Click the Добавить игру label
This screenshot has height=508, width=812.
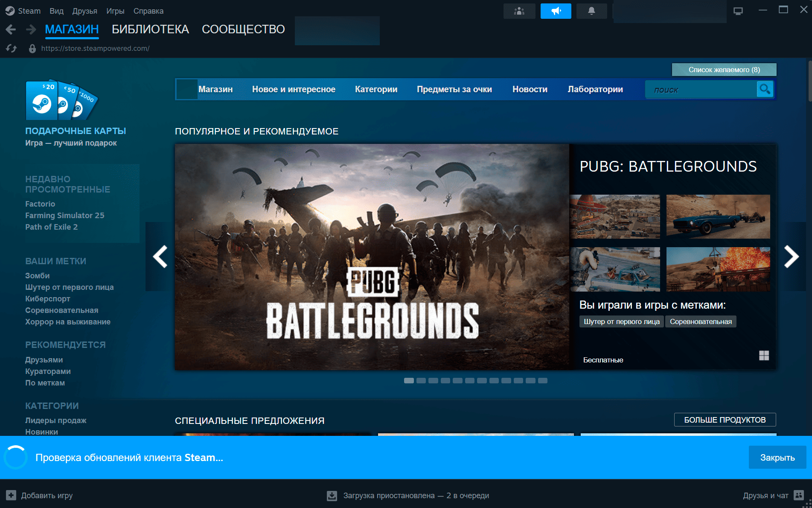click(x=47, y=496)
